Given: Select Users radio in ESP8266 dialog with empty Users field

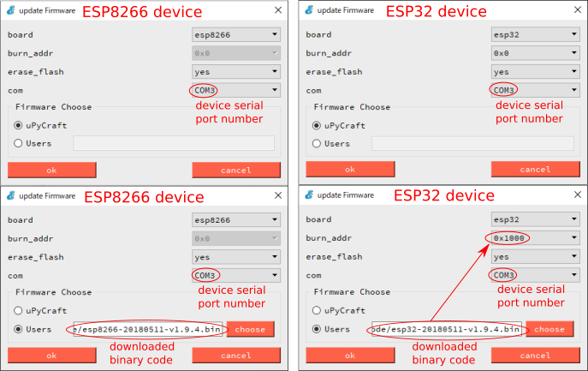Looking at the screenshot, I should [18, 143].
